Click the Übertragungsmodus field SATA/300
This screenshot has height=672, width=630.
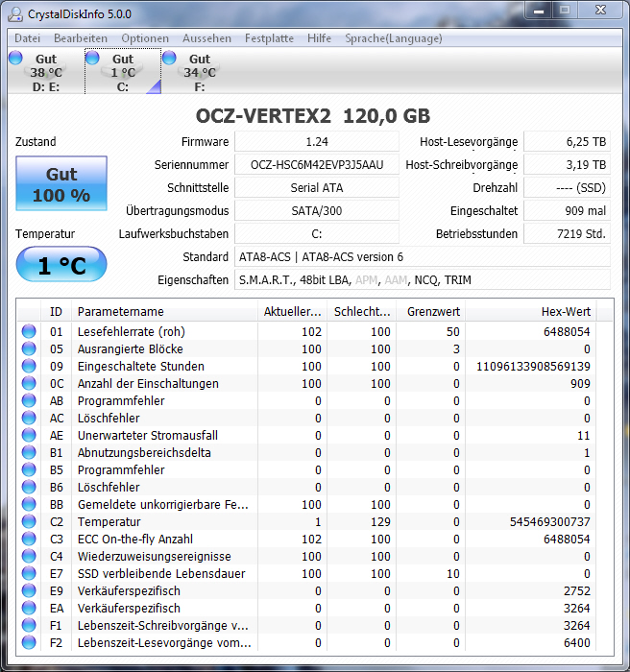[x=317, y=211]
